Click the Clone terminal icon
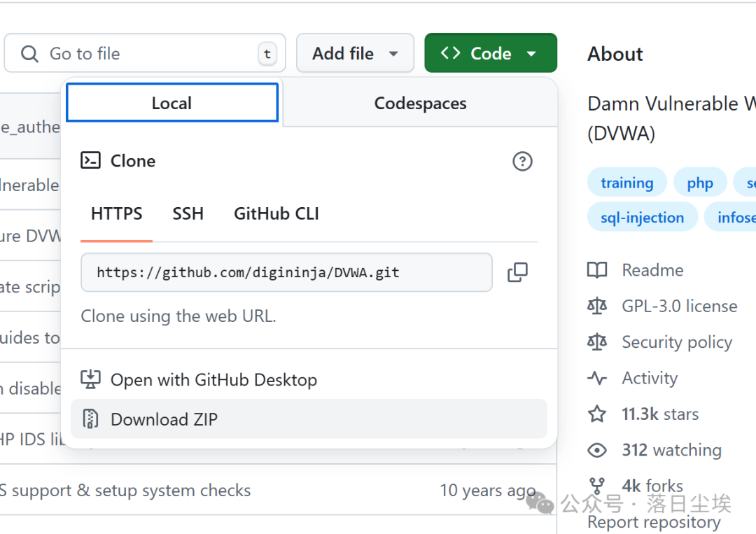 (x=90, y=160)
